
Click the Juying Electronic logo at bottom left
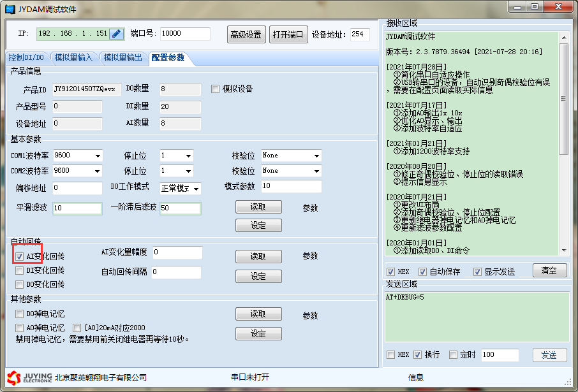point(29,377)
